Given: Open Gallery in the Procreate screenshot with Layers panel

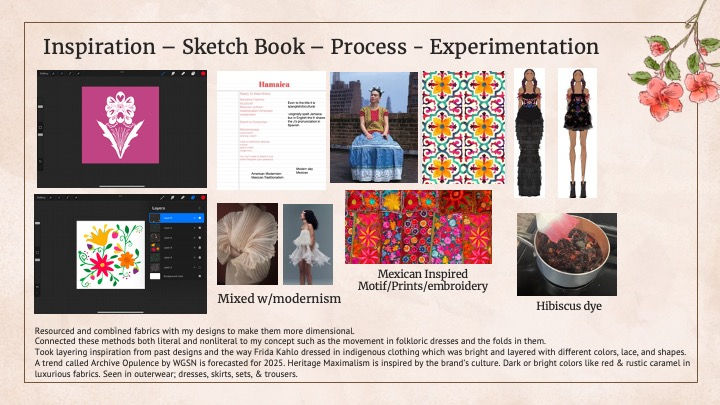Looking at the screenshot, I should click(x=41, y=197).
